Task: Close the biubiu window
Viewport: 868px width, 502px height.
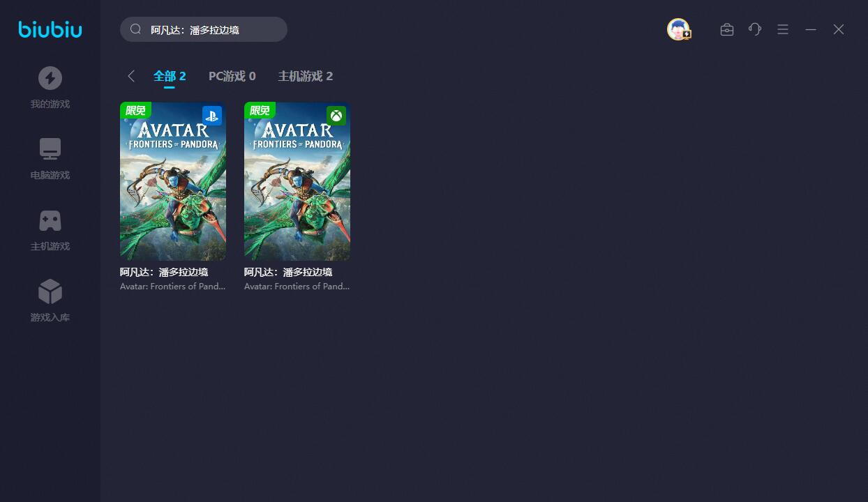Action: pos(839,29)
